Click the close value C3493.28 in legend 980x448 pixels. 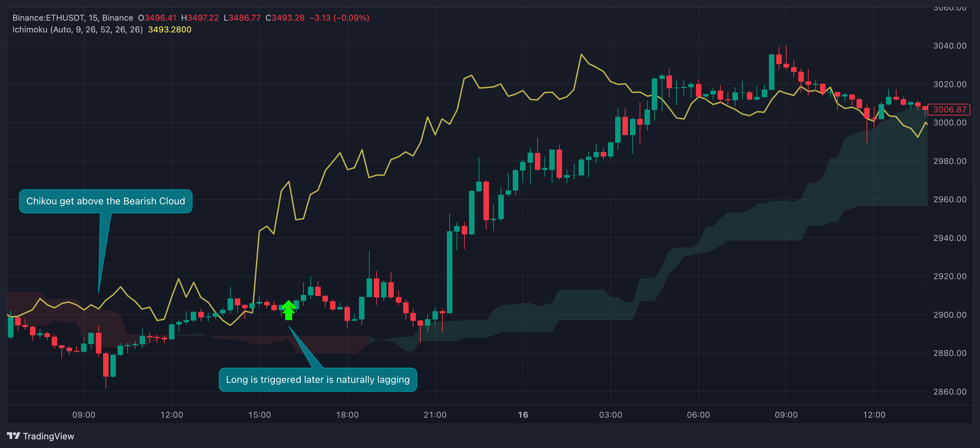(284, 18)
